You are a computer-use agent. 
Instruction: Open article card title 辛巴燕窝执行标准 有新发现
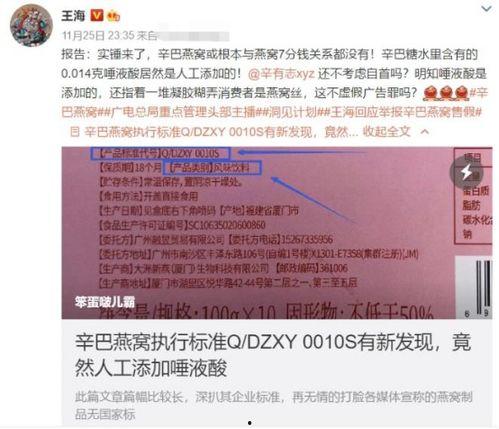tap(273, 355)
